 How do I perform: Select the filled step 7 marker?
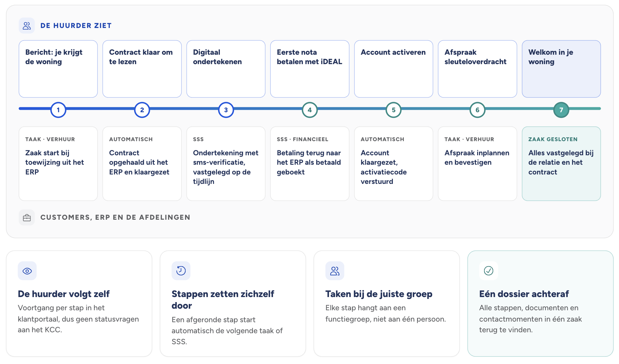(x=561, y=110)
